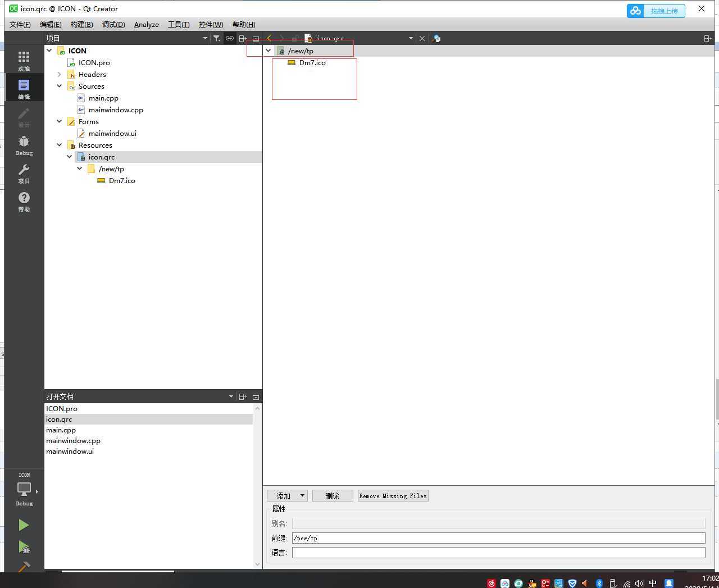Collapse the Forms folder
The height and width of the screenshot is (588, 719).
click(60, 121)
